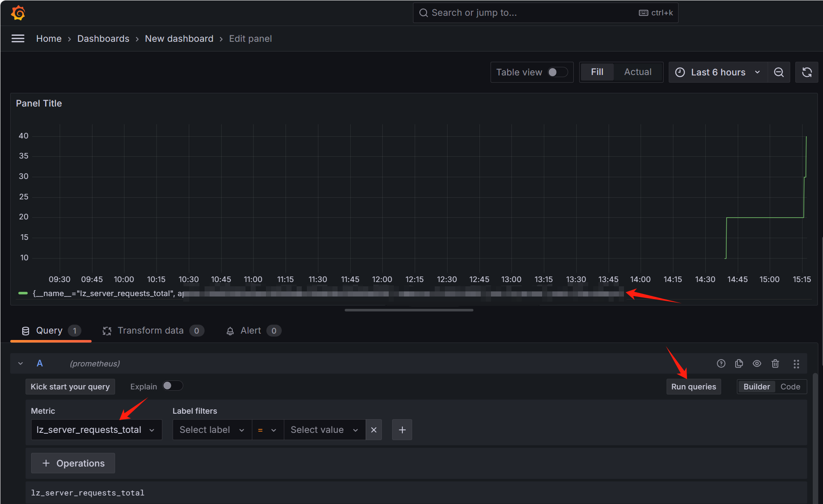This screenshot has height=504, width=823.
Task: Enable the Explain toggle
Action: coord(172,386)
